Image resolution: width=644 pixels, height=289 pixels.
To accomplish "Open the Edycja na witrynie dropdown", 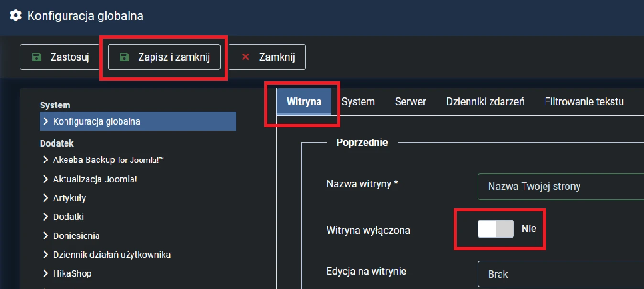I will (x=559, y=274).
